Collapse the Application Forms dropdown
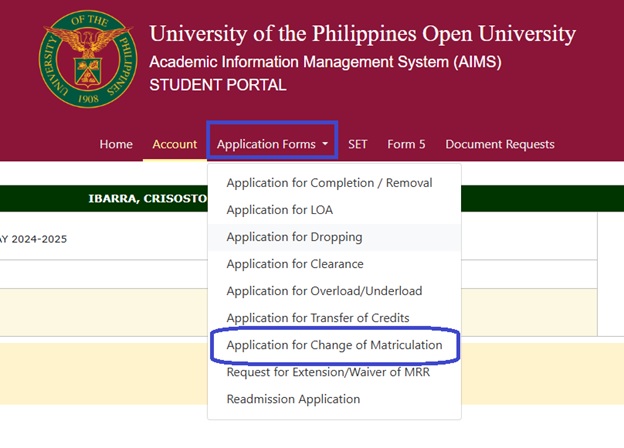The image size is (624, 448). [273, 144]
